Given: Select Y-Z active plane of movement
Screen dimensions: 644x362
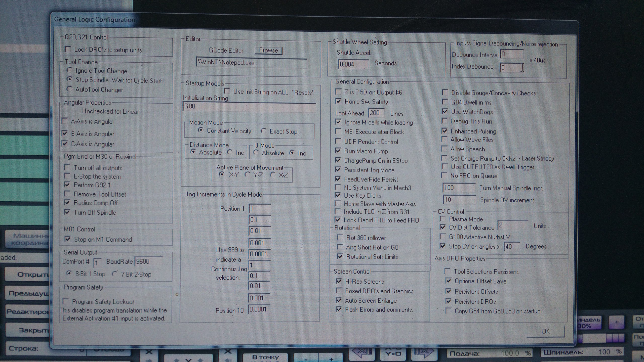Looking at the screenshot, I should click(x=248, y=174).
